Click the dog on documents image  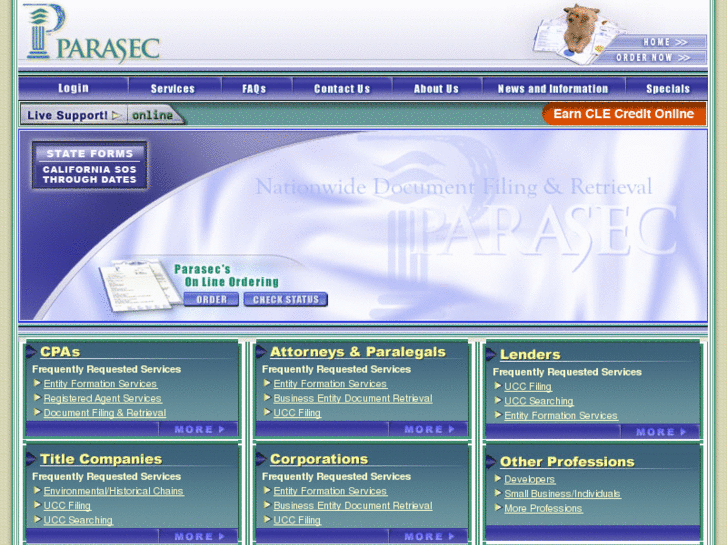[575, 35]
